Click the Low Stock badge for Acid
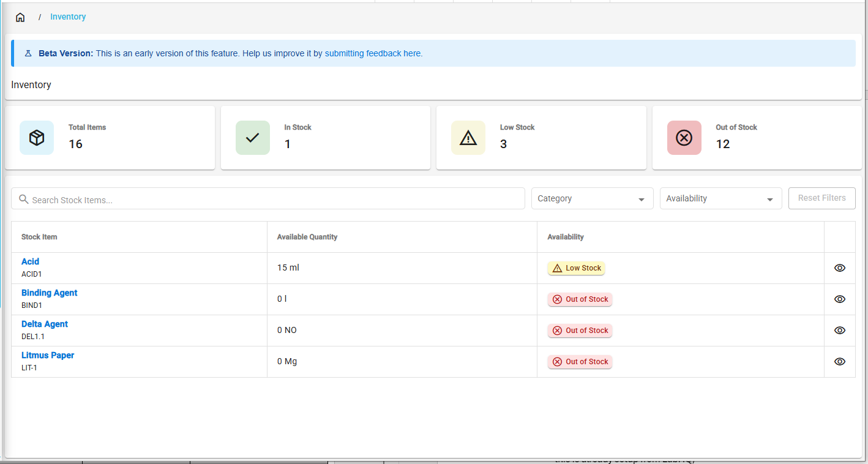Screen dimensions: 868x464 pos(576,268)
